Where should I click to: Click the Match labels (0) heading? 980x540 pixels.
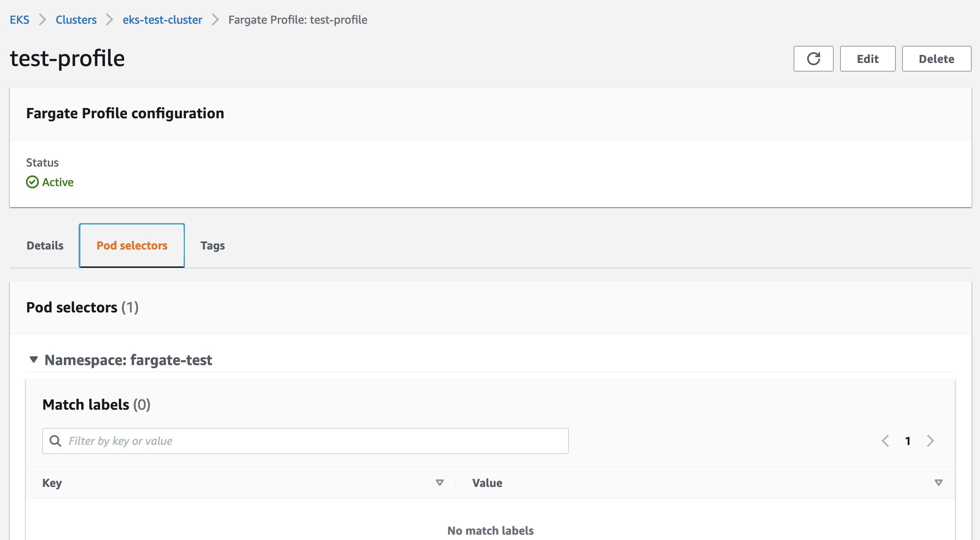click(96, 405)
